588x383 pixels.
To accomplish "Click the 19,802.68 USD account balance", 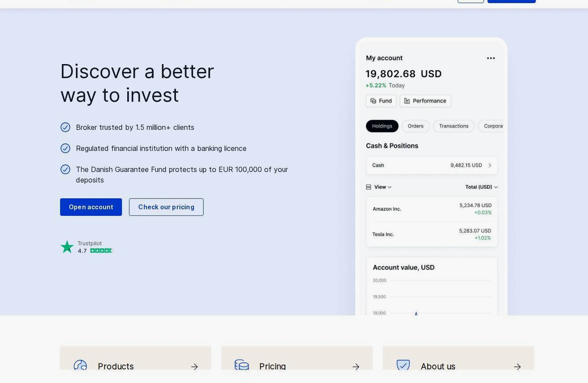I will click(x=403, y=73).
